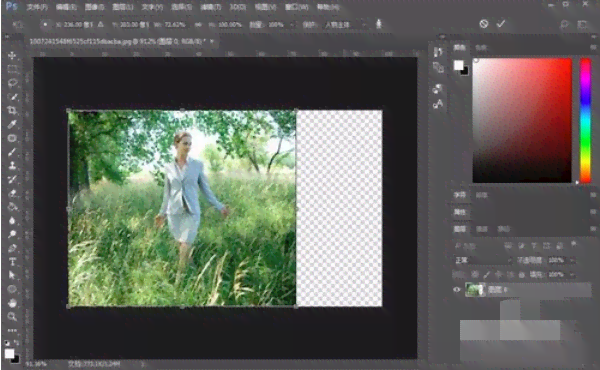Viewport: 600px width, 370px height.
Task: Select the Move tool
Action: click(12, 55)
